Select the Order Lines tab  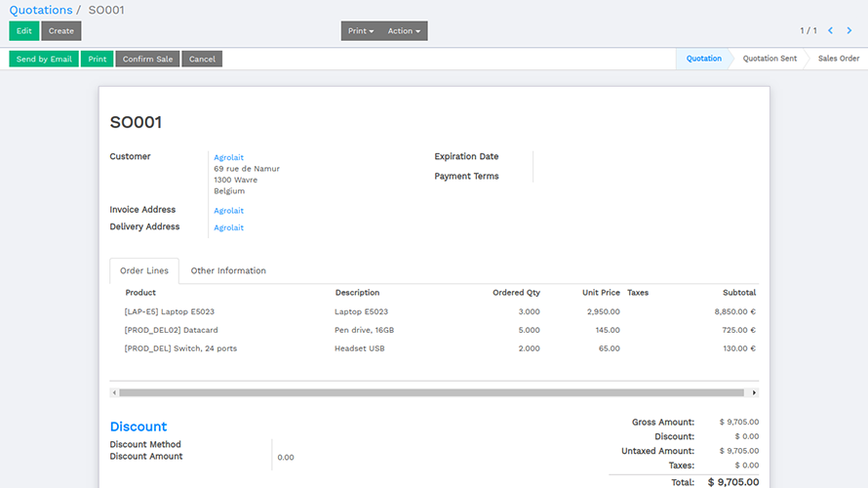(144, 270)
